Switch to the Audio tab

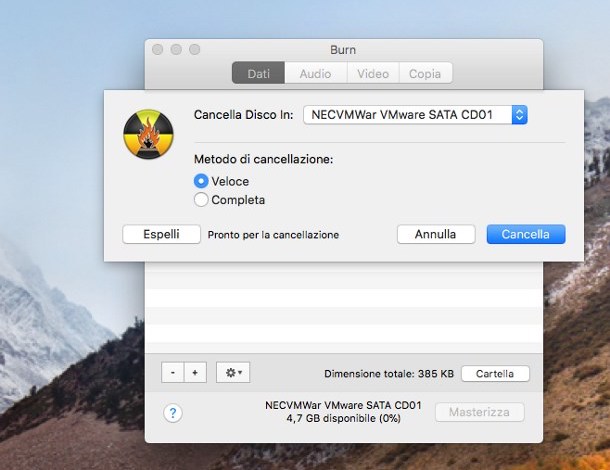click(x=316, y=73)
